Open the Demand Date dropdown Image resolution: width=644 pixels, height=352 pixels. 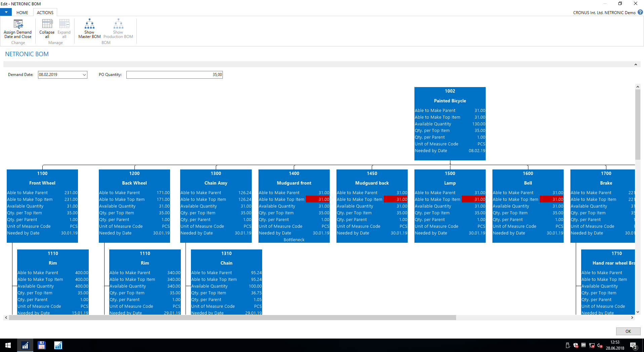point(84,75)
